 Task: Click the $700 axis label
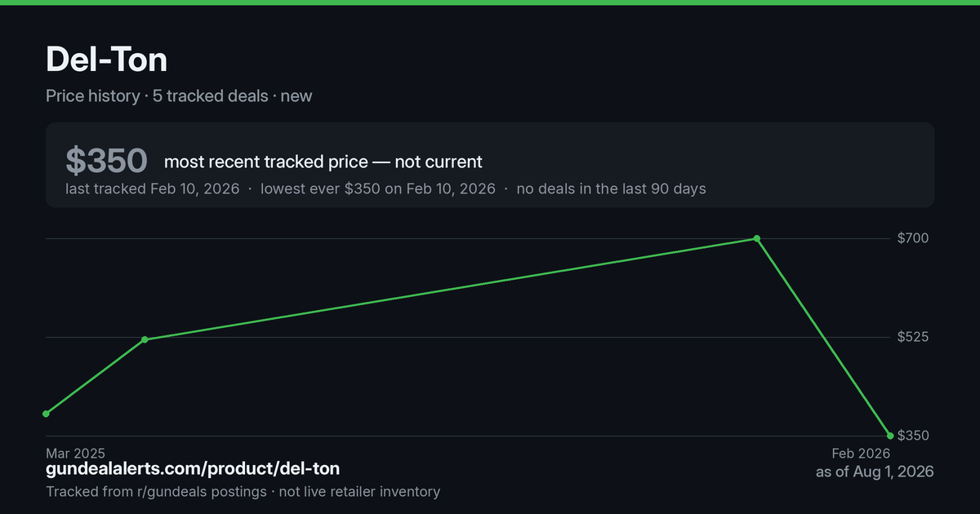[x=913, y=238]
